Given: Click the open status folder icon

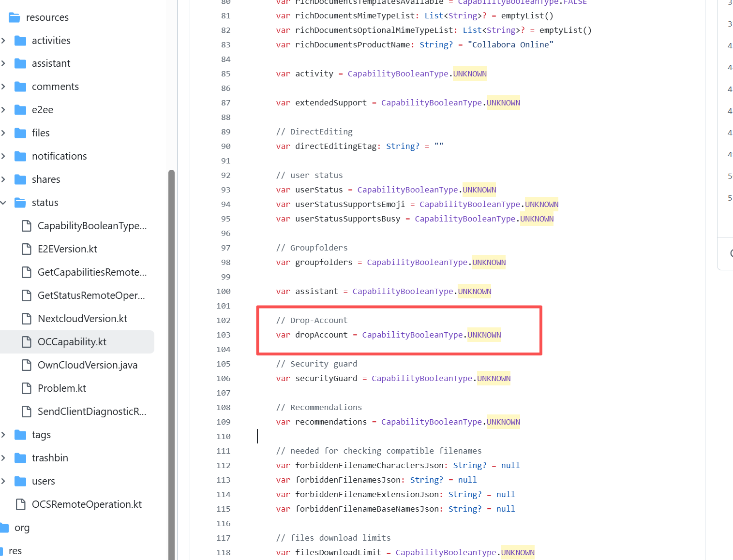Looking at the screenshot, I should point(20,203).
